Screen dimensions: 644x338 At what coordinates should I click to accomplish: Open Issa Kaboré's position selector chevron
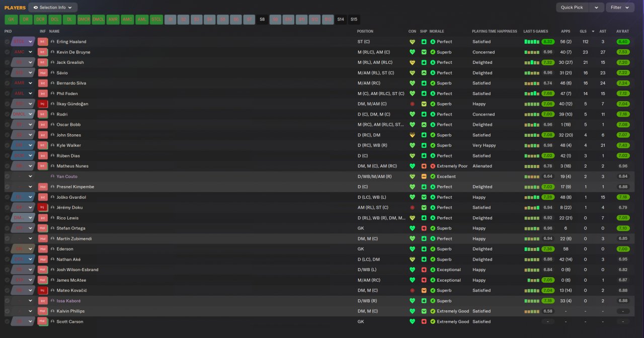click(x=30, y=301)
